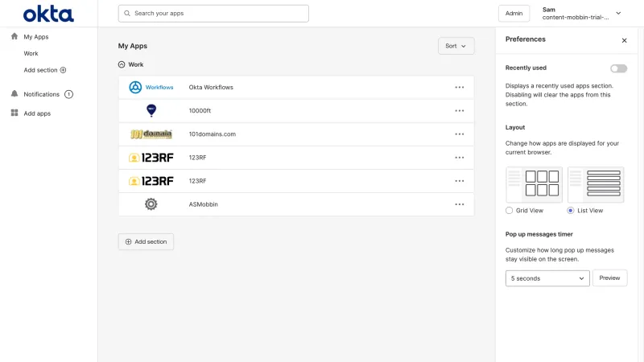
Task: Click inside Search your apps field
Action: (213, 14)
